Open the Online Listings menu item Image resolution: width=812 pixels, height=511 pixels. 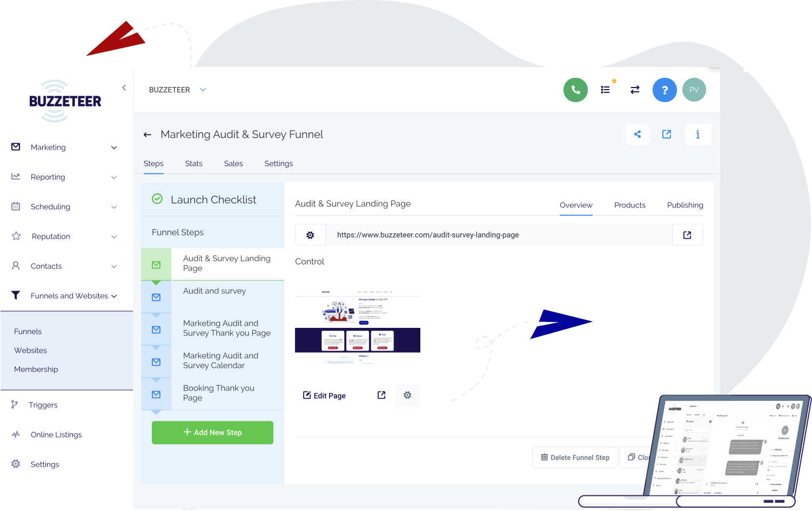pos(56,435)
